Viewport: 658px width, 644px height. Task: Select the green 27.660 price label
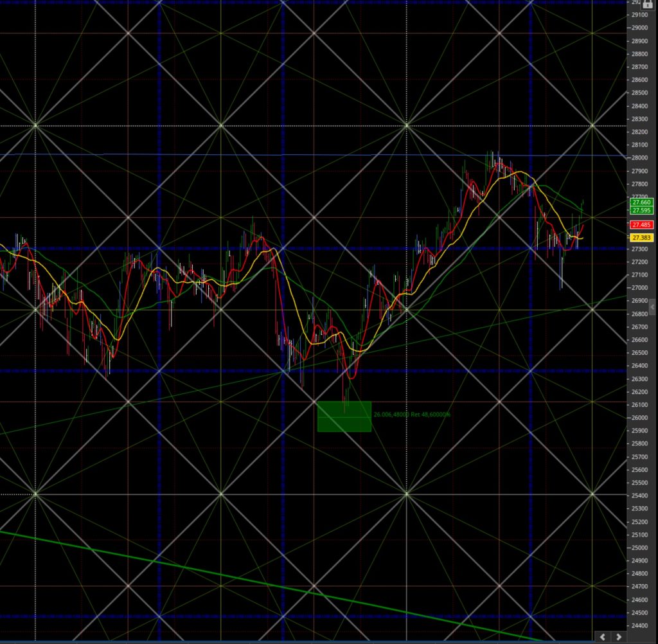coord(642,202)
